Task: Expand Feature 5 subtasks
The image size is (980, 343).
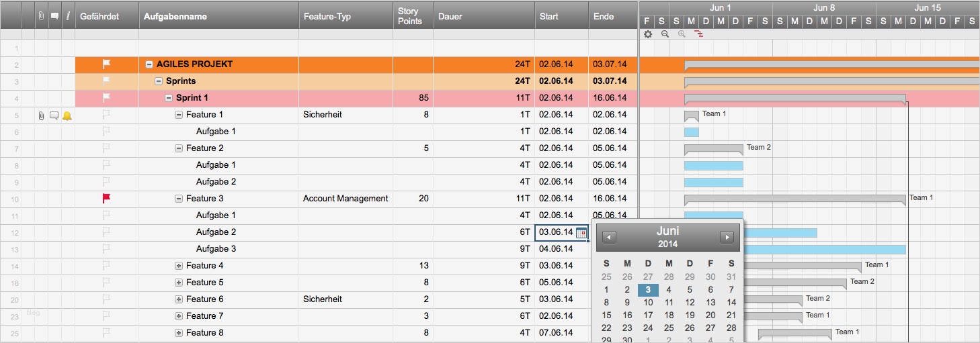Action: tap(179, 283)
